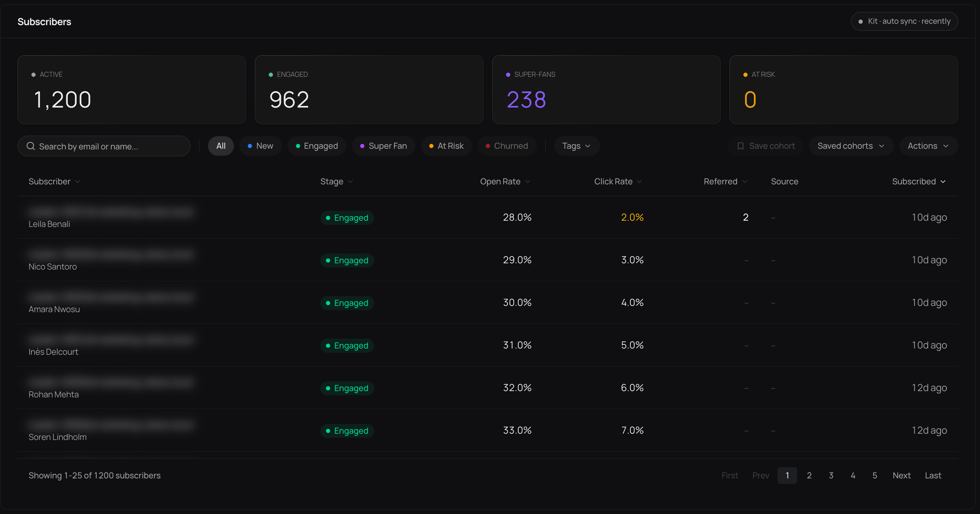980x514 pixels.
Task: Open the Actions dropdown menu
Action: 928,146
